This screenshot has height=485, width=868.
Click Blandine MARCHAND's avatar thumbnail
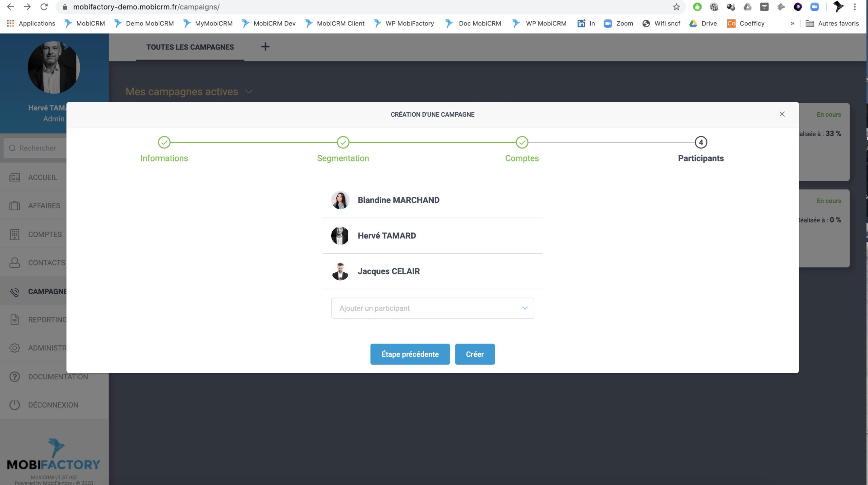click(x=340, y=200)
